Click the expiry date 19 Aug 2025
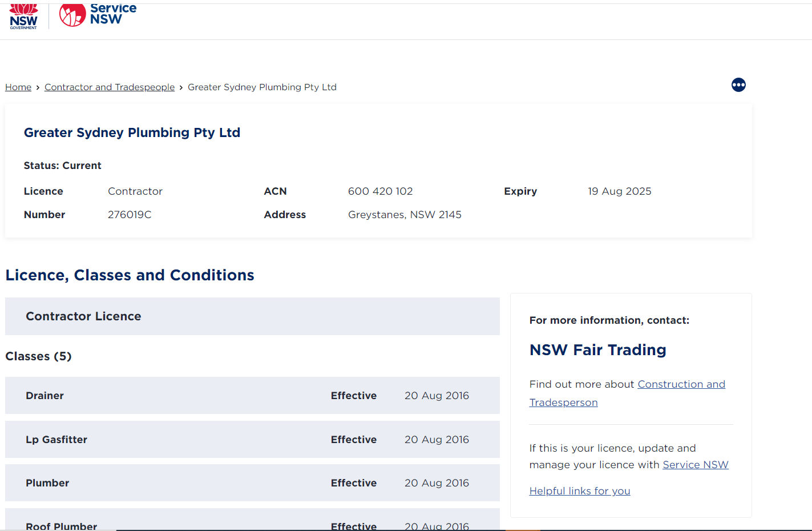 point(620,191)
